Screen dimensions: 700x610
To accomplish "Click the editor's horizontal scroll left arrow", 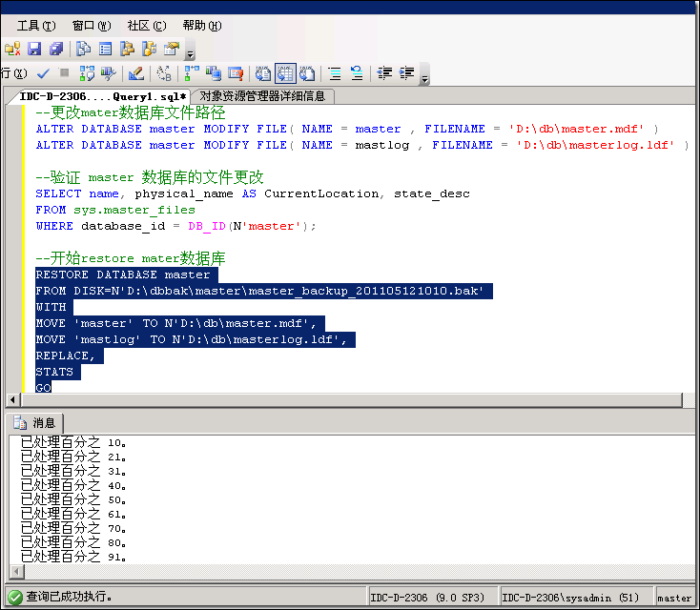I will (x=12, y=399).
